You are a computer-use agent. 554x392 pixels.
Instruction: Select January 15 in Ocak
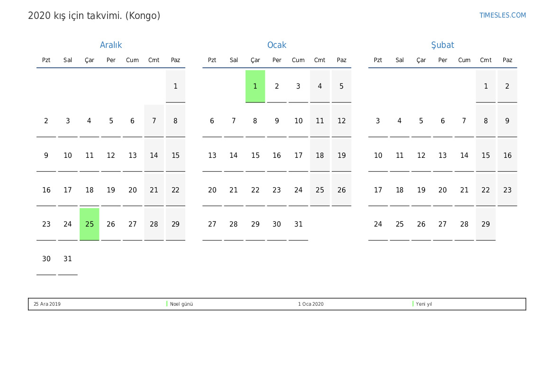point(255,155)
